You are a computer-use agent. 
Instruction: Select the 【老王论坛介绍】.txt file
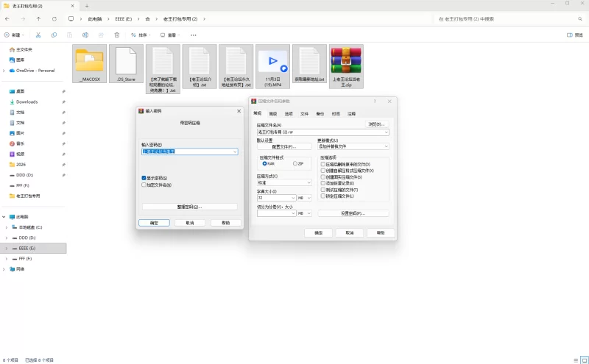click(x=200, y=66)
